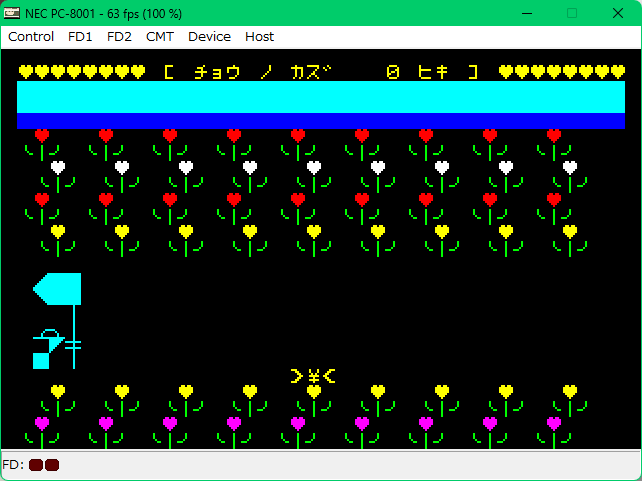Close the PC-8001 emulator window
Viewport: 642px width, 481px height.
(x=618, y=13)
